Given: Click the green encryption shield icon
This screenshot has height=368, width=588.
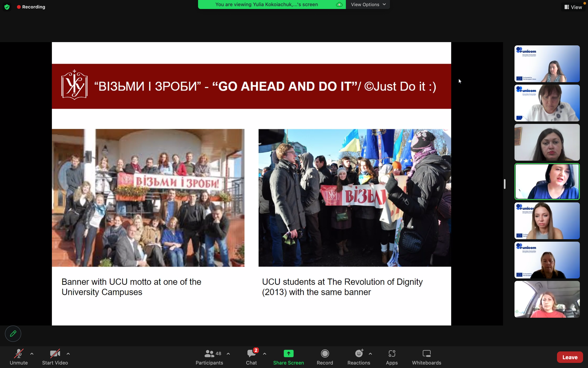Looking at the screenshot, I should (7, 7).
